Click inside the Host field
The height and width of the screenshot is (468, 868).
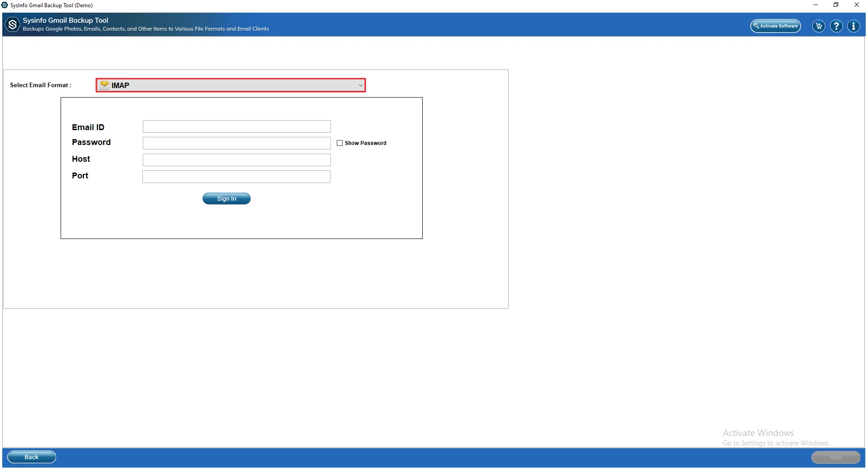[x=236, y=159]
